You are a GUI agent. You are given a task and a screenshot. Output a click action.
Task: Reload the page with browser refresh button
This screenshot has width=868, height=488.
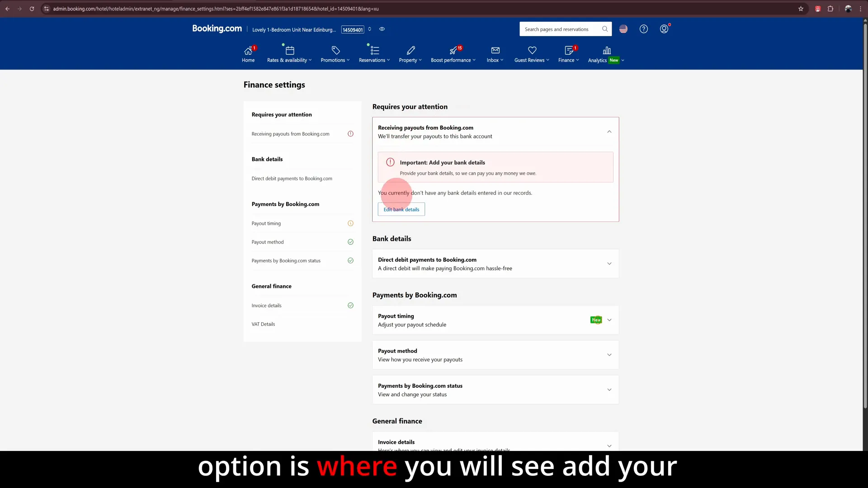pyautogui.click(x=32, y=9)
